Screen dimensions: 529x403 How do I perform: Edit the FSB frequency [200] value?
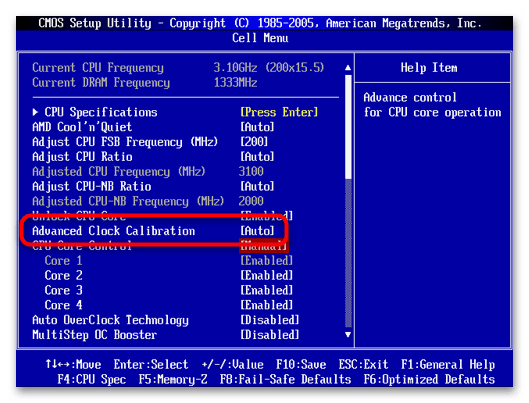pos(254,142)
